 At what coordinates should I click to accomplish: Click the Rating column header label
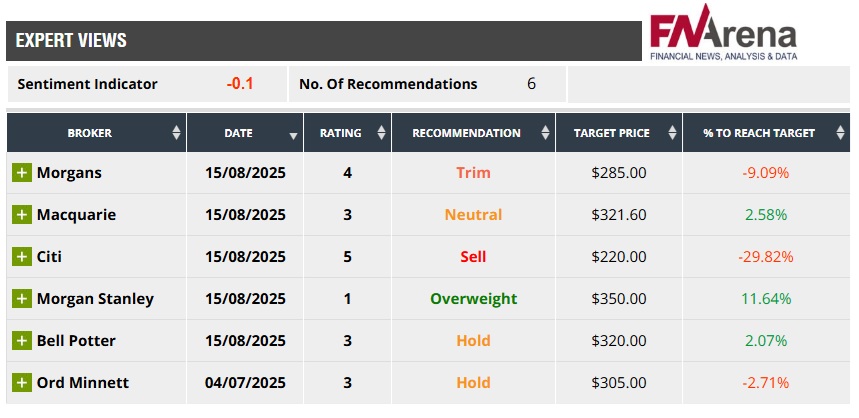pos(340,133)
